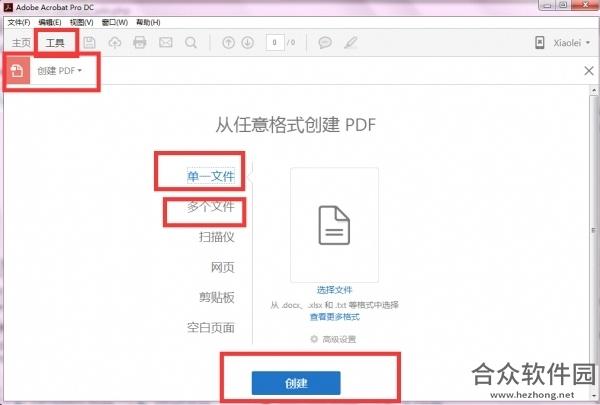Click the email envelope icon
The width and height of the screenshot is (600, 405).
pos(166,42)
